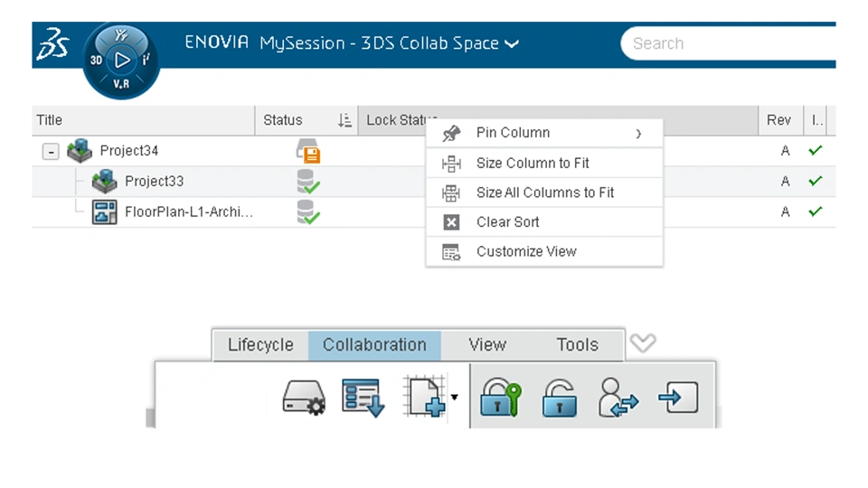This screenshot has width=868, height=488.
Task: Click the drive with gear icon
Action: (x=304, y=397)
